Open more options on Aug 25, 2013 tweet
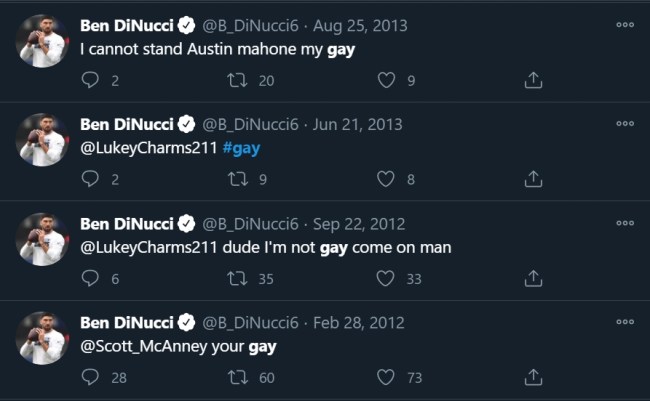The image size is (650, 401). 625,25
